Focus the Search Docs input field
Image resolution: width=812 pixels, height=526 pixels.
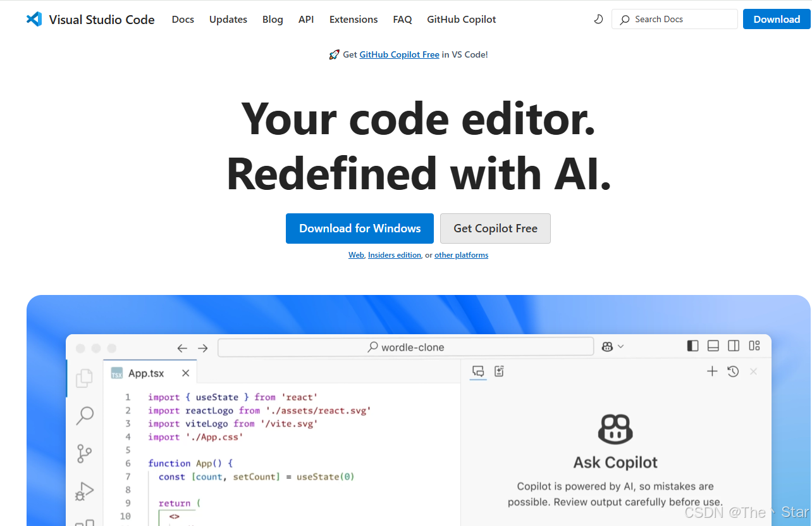(675, 19)
